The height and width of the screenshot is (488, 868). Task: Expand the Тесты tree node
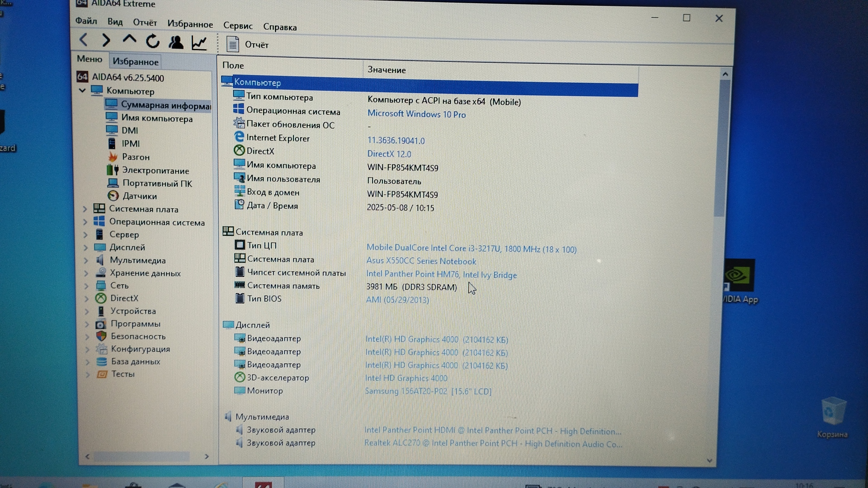click(x=88, y=374)
